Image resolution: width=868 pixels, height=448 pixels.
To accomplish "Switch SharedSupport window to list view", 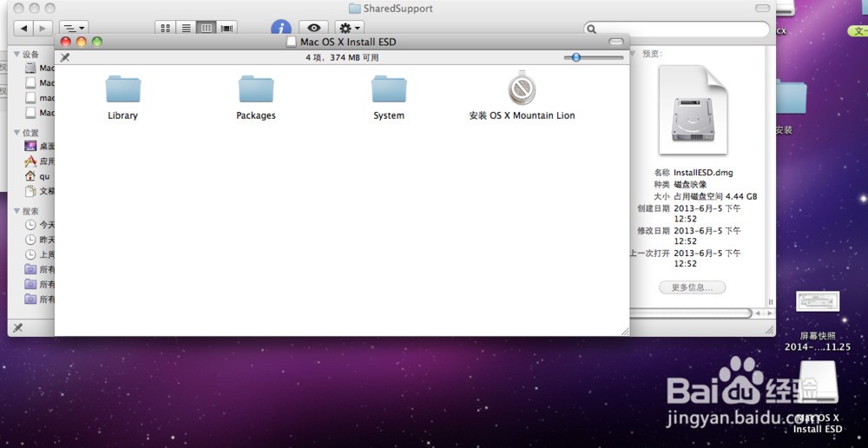I will [x=186, y=29].
